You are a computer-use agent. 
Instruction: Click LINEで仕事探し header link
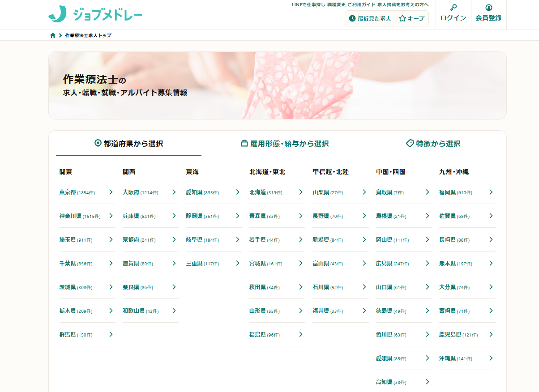pos(308,4)
